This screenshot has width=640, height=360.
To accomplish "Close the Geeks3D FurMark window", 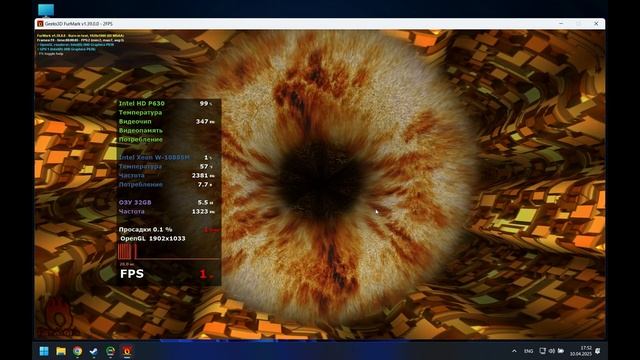I will coord(596,24).
